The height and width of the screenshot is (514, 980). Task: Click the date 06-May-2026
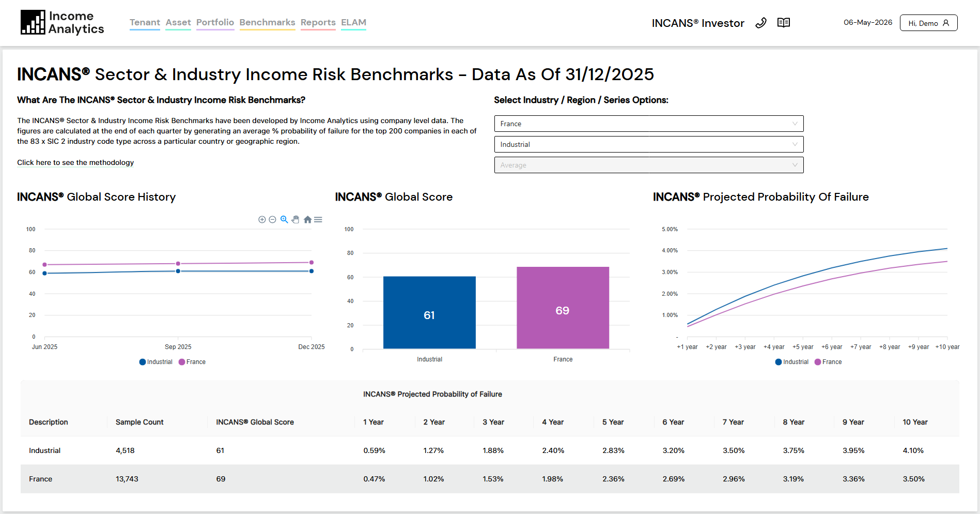click(868, 22)
